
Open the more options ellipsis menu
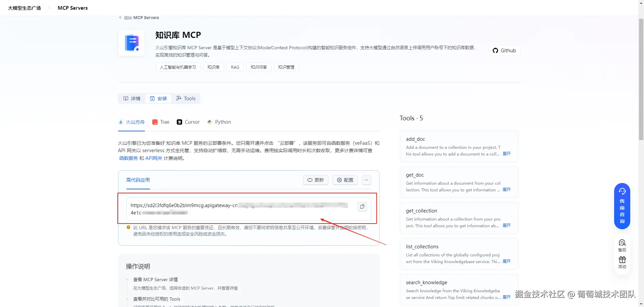coord(367,180)
